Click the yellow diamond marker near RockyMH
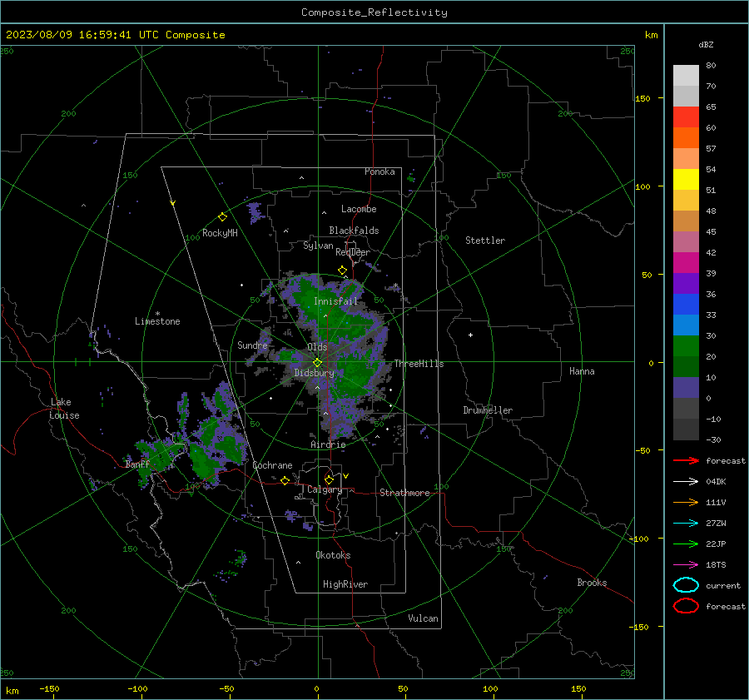Image resolution: width=749 pixels, height=700 pixels. point(222,217)
